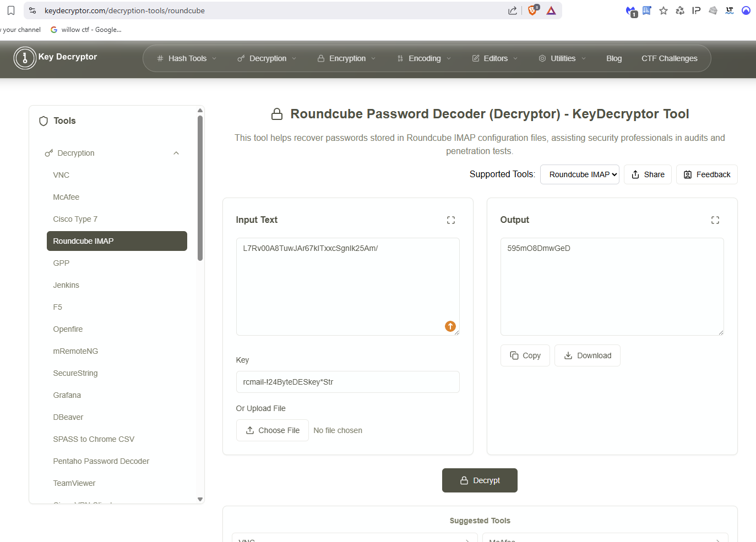Click sidebar scrollbar down arrow
Screen dimensions: 756x542
(x=200, y=499)
